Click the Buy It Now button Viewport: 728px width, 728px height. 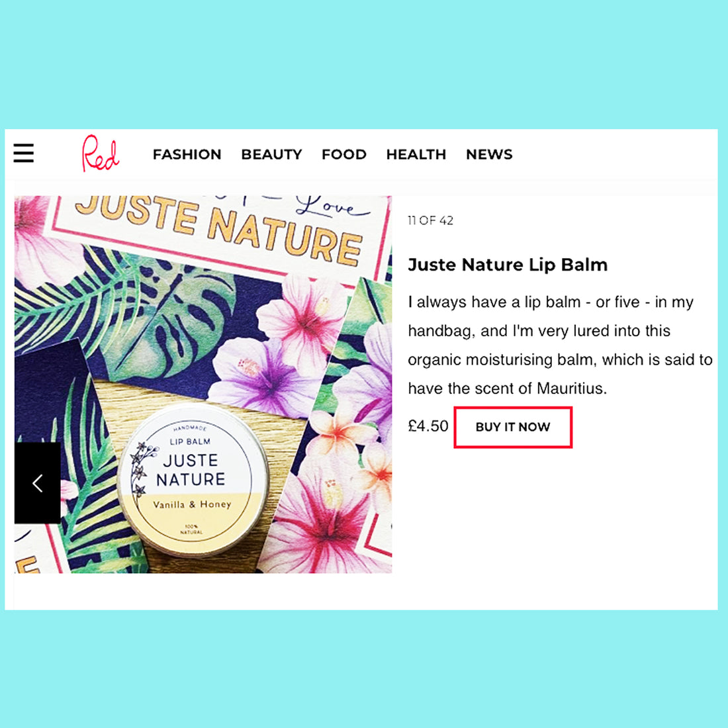coord(513,427)
